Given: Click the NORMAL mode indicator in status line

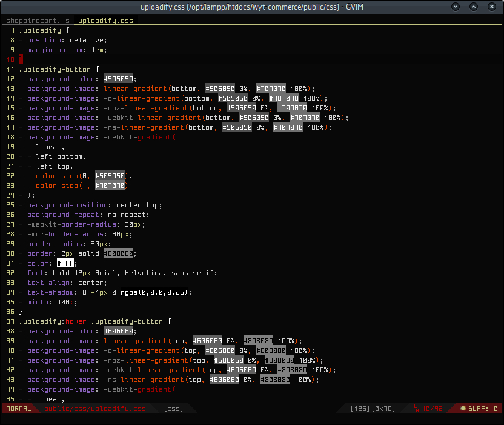Looking at the screenshot, I should [19, 409].
